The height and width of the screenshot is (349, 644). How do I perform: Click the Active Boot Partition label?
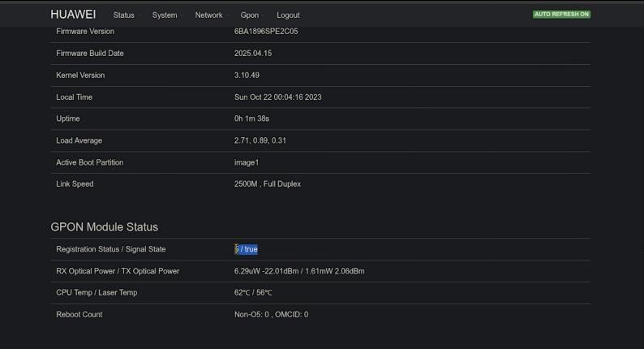pyautogui.click(x=90, y=162)
